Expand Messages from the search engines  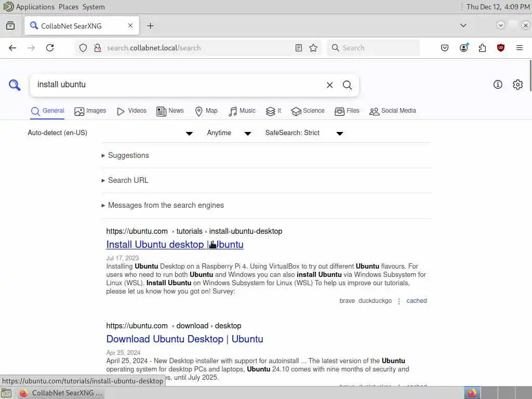point(163,205)
